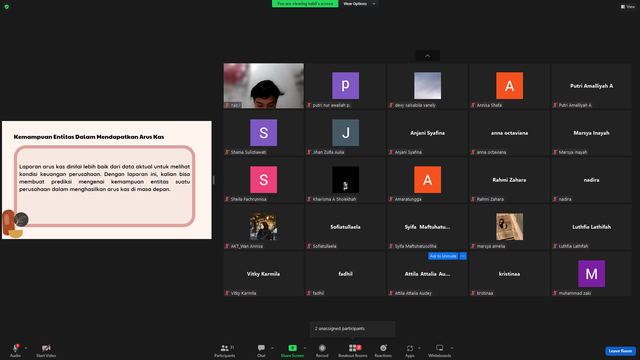Click the Start Video camera icon
This screenshot has height=360, width=640.
point(46,348)
